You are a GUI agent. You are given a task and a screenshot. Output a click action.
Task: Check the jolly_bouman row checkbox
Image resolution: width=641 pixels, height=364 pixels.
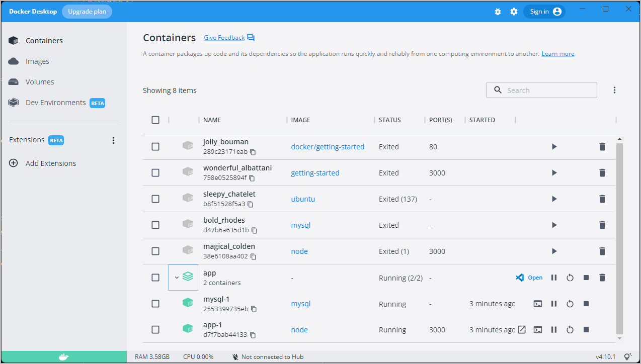[x=155, y=147]
